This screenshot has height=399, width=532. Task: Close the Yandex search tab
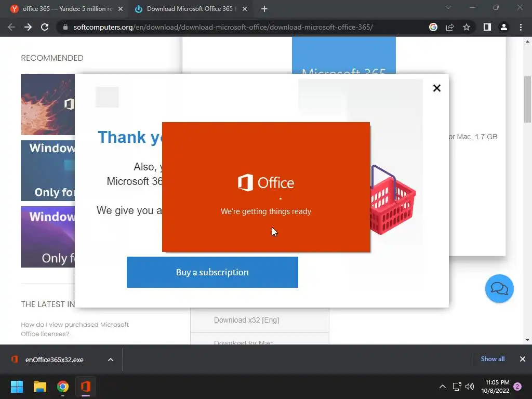tap(121, 9)
